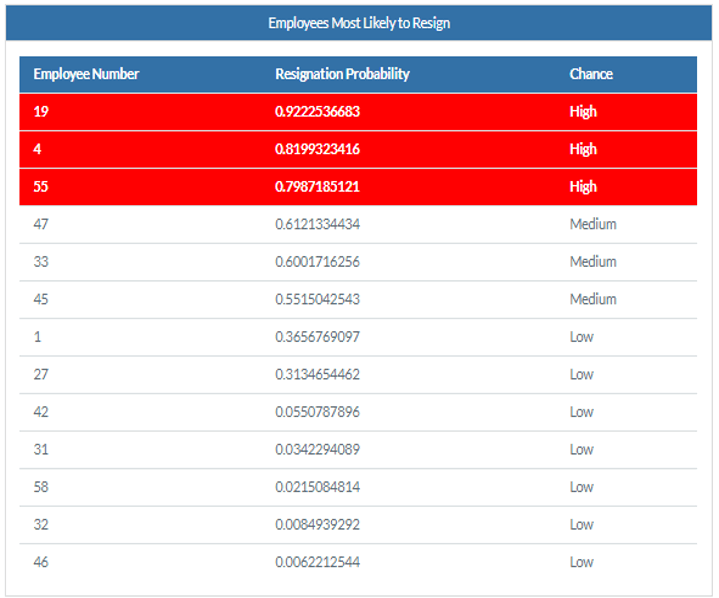Click the probability 0.0215084814 cell
Viewport: 719px width, 598px height.
click(317, 487)
